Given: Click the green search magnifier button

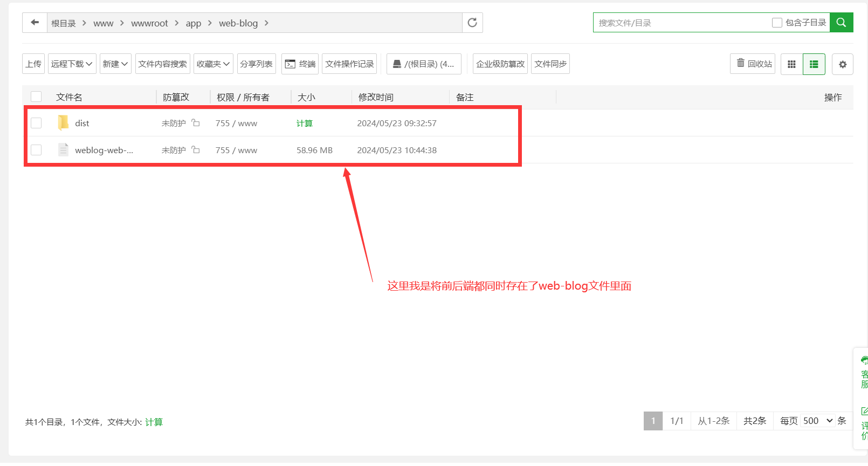Looking at the screenshot, I should point(841,23).
